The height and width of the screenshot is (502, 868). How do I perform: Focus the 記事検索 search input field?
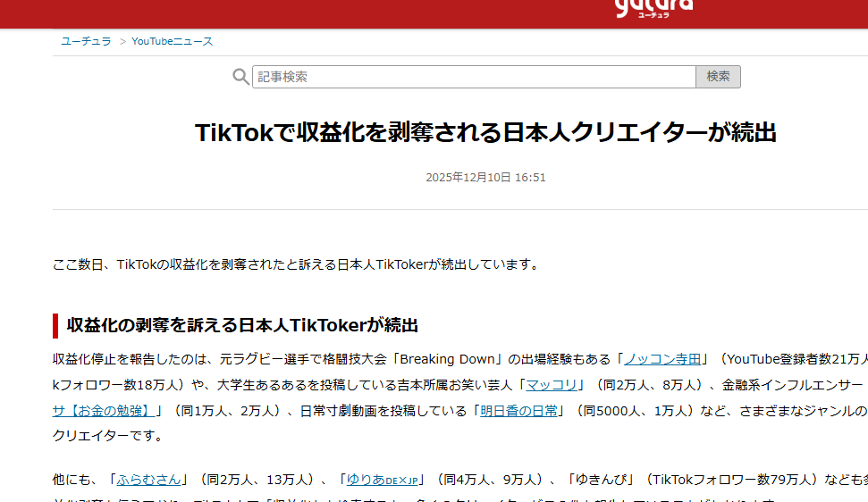[474, 77]
